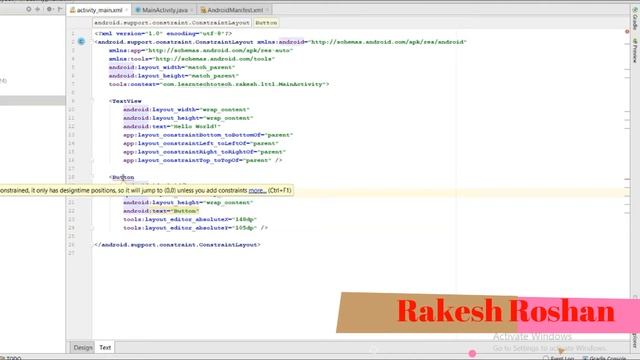Click the <Button opening tag

[x=122, y=177]
